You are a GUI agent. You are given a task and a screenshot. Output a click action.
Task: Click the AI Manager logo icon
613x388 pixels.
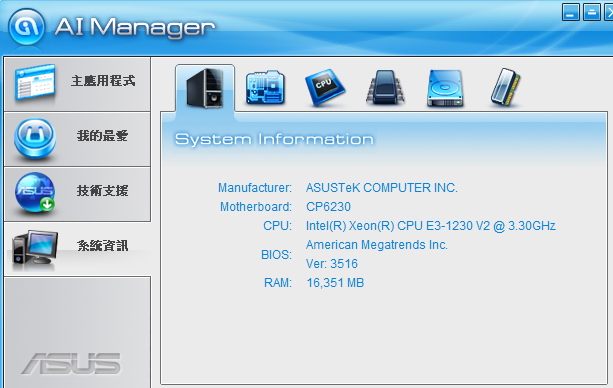[27, 27]
